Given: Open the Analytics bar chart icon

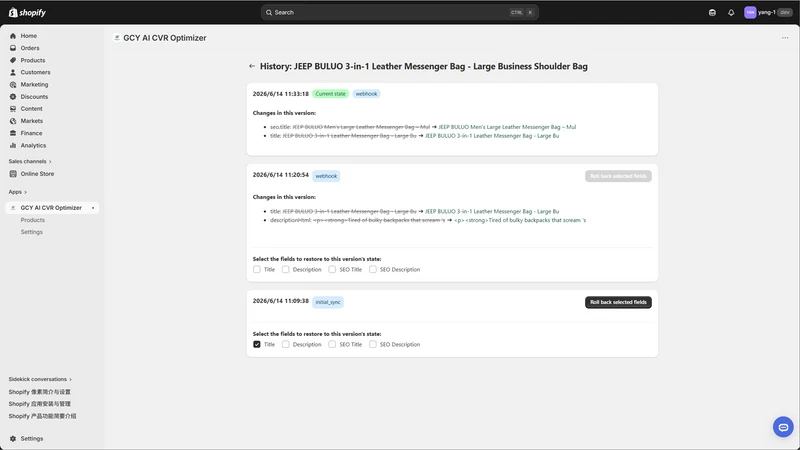Looking at the screenshot, I should click(13, 145).
